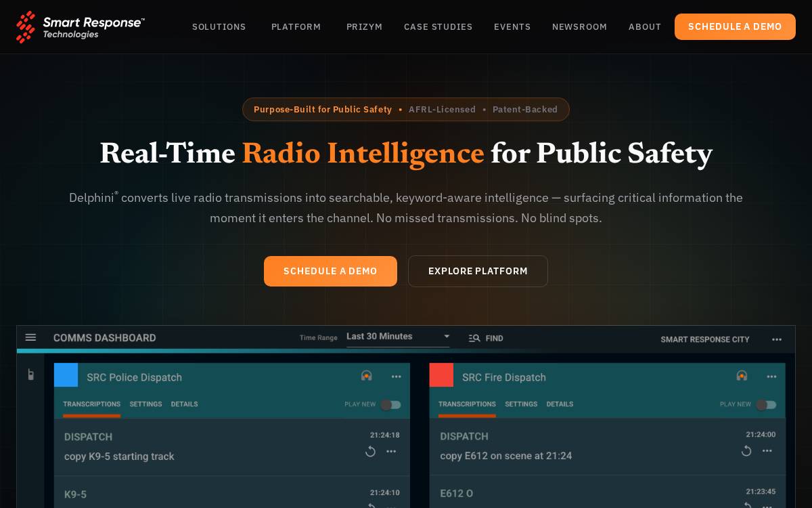Click hero Schedule a Demo button
The width and height of the screenshot is (812, 508).
330,271
